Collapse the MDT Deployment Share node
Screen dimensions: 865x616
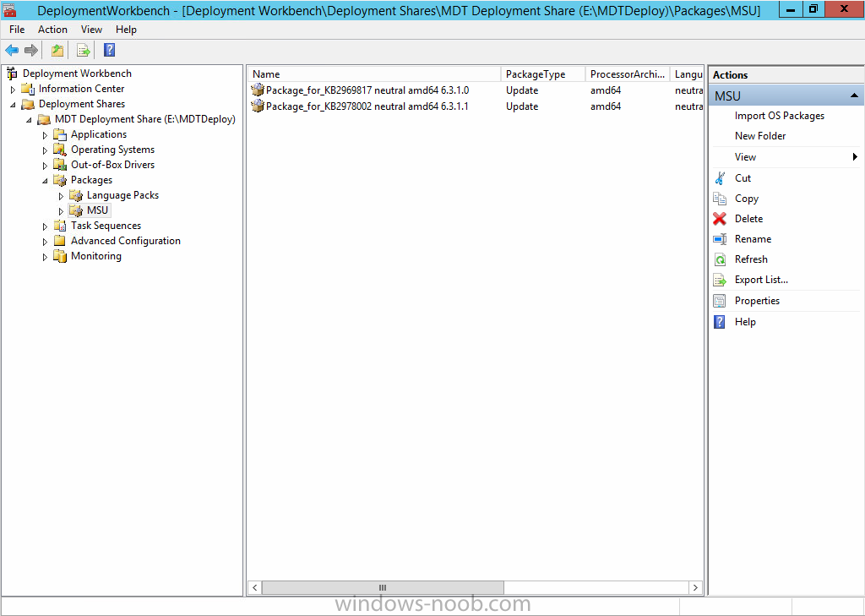tap(30, 120)
